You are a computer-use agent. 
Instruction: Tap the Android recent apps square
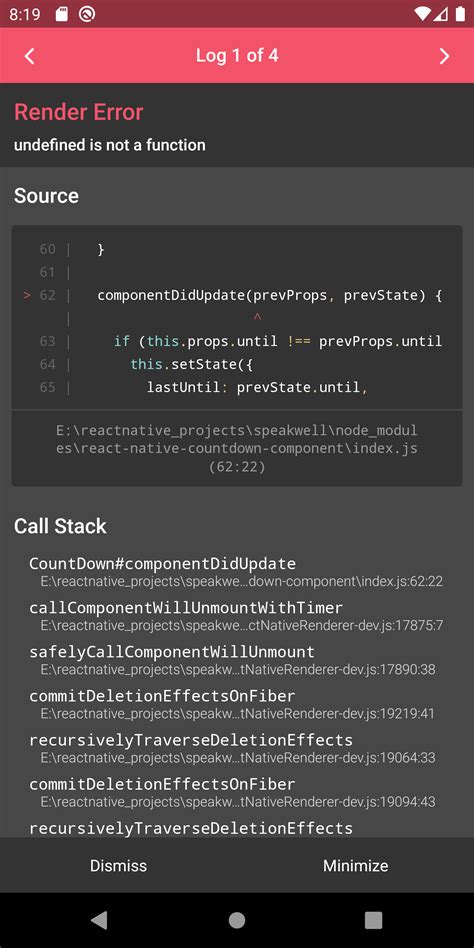pyautogui.click(x=374, y=920)
